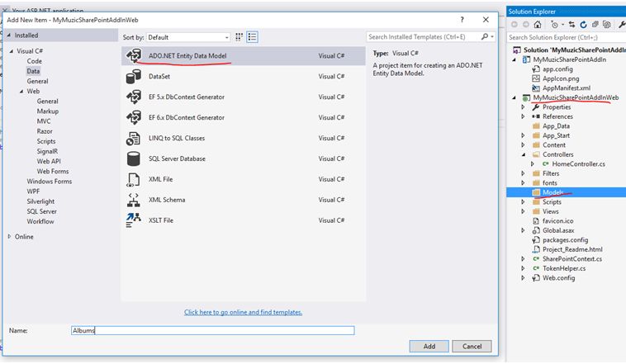This screenshot has height=364, width=626.
Task: Click Show All Files in Solution Explorer
Action: coord(607,24)
